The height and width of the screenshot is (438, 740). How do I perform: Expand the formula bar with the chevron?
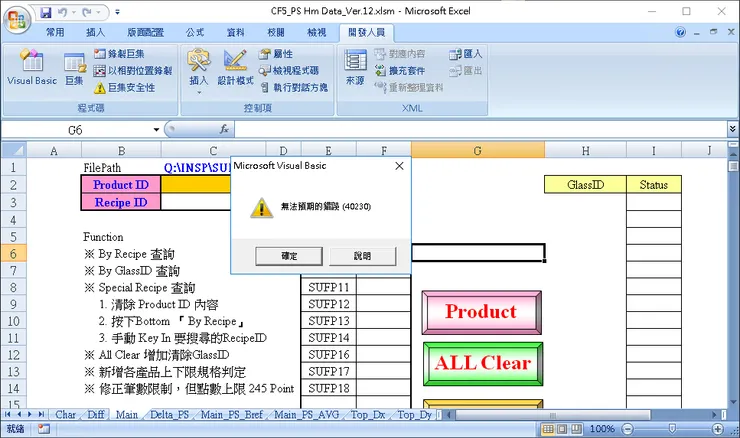point(732,129)
